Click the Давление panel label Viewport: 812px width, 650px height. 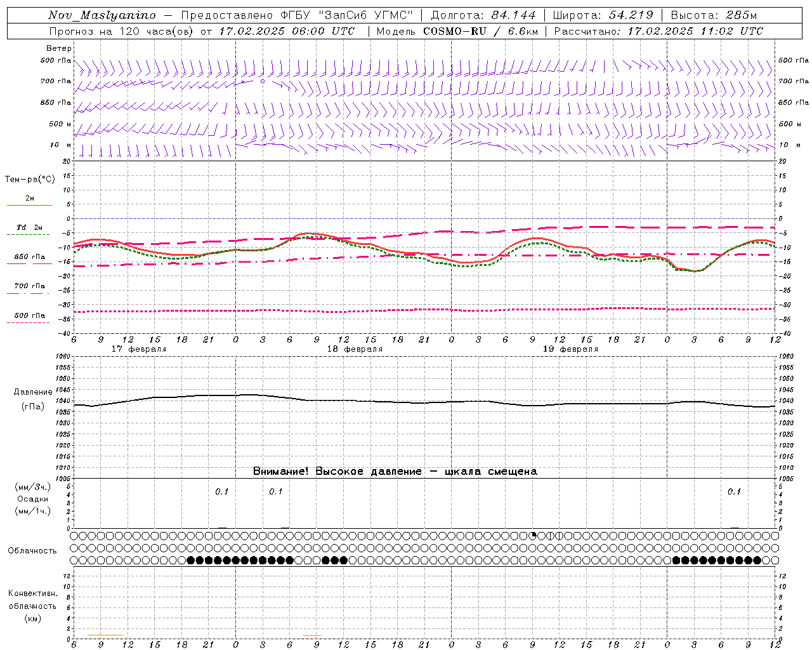point(33,392)
